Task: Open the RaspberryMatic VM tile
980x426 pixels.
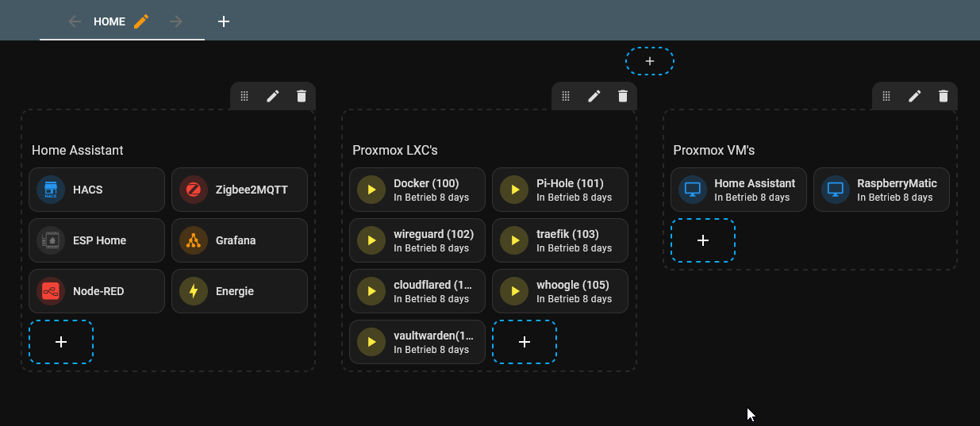Action: click(x=882, y=190)
